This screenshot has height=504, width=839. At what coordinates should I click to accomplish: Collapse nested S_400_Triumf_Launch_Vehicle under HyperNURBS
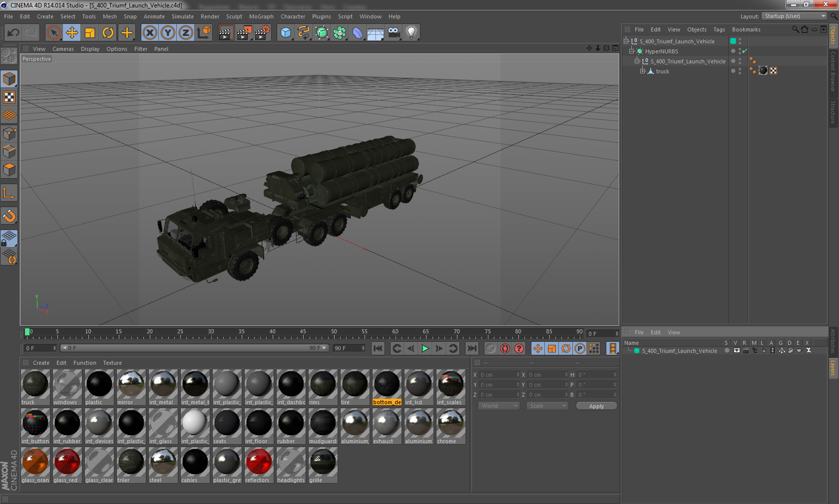tap(637, 61)
